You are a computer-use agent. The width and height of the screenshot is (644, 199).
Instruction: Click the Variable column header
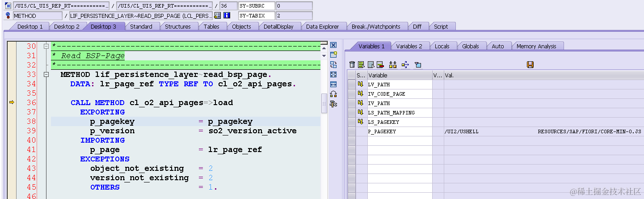[x=400, y=75]
